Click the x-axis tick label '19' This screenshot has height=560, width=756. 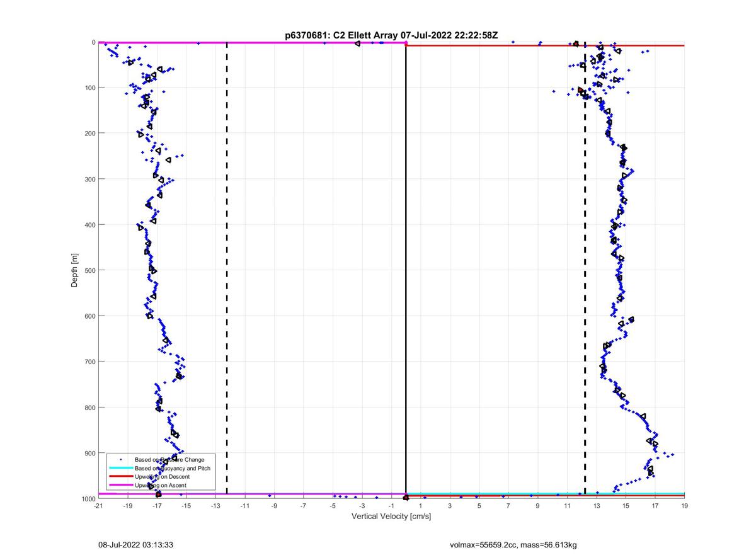tap(684, 506)
